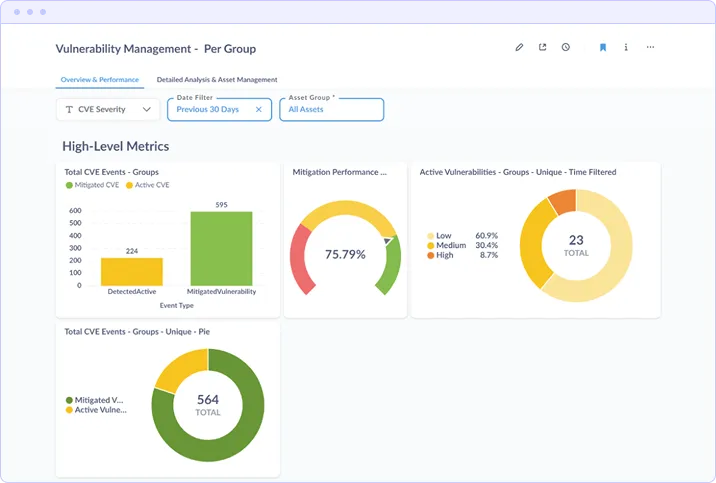Toggle Mitigated CVE legend in bar chart
716x483 pixels.
(x=92, y=185)
